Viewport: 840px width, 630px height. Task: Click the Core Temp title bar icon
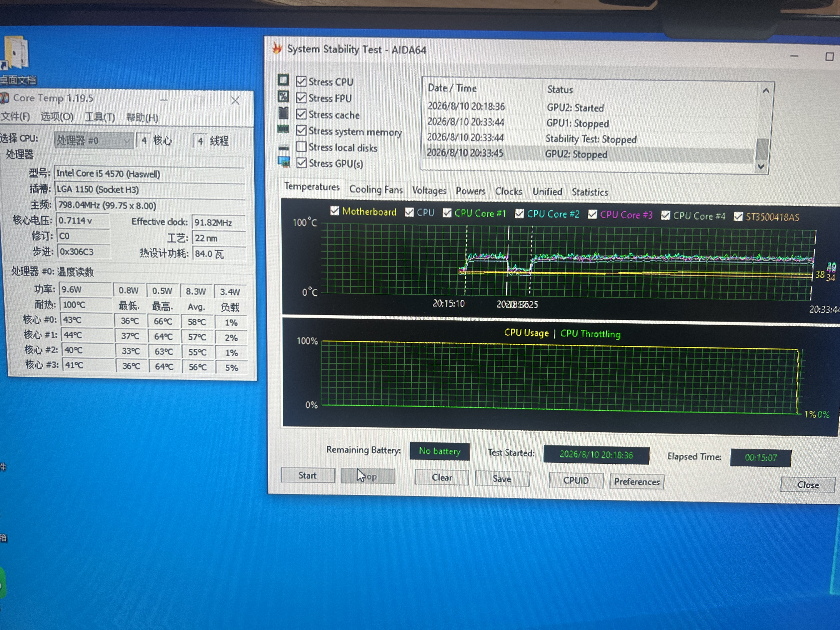tap(5, 98)
